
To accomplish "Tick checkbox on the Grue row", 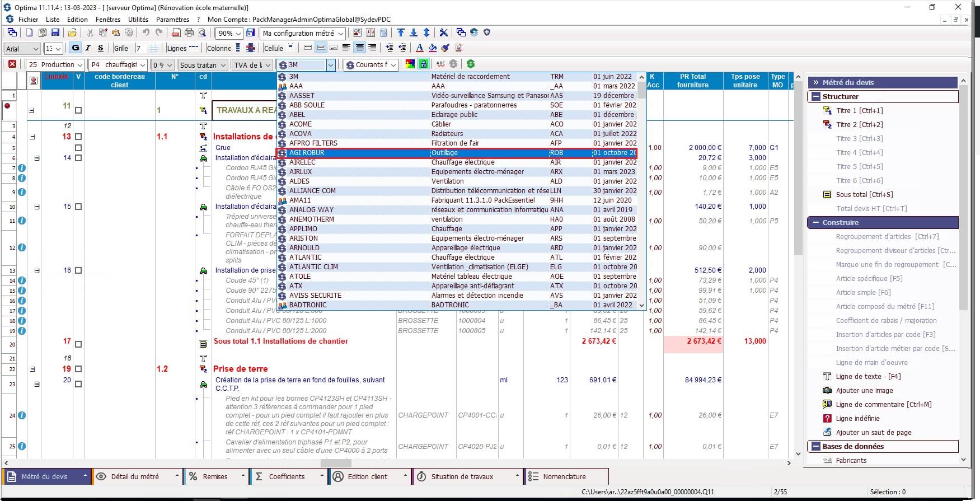I will coord(78,148).
